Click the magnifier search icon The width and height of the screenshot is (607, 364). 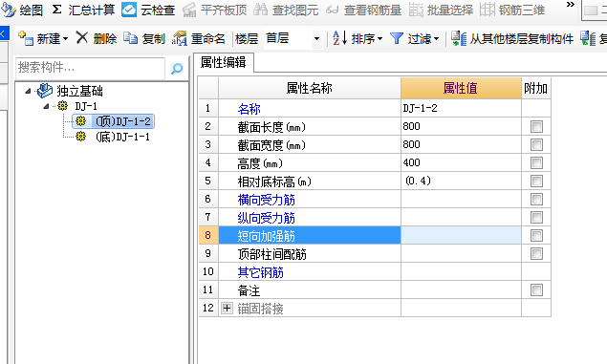click(177, 69)
